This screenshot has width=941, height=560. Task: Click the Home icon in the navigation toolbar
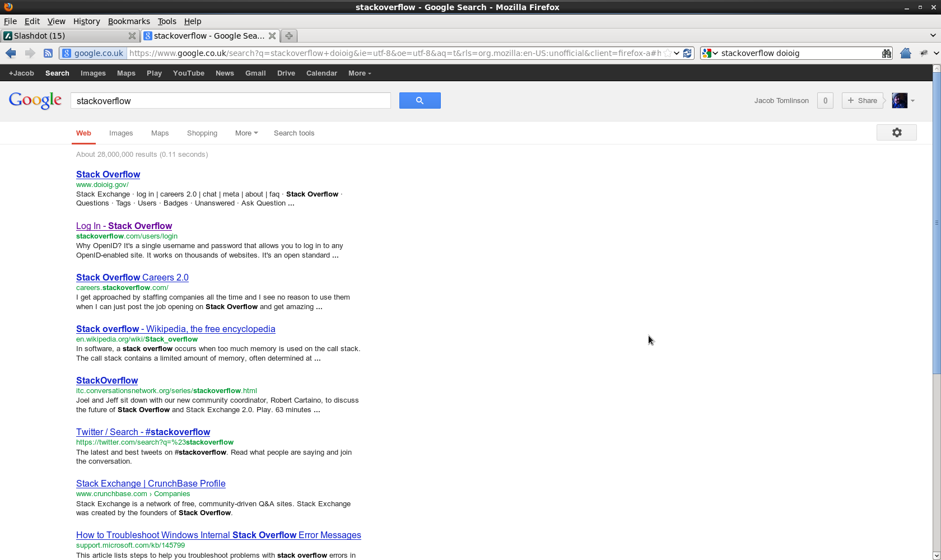pos(906,53)
